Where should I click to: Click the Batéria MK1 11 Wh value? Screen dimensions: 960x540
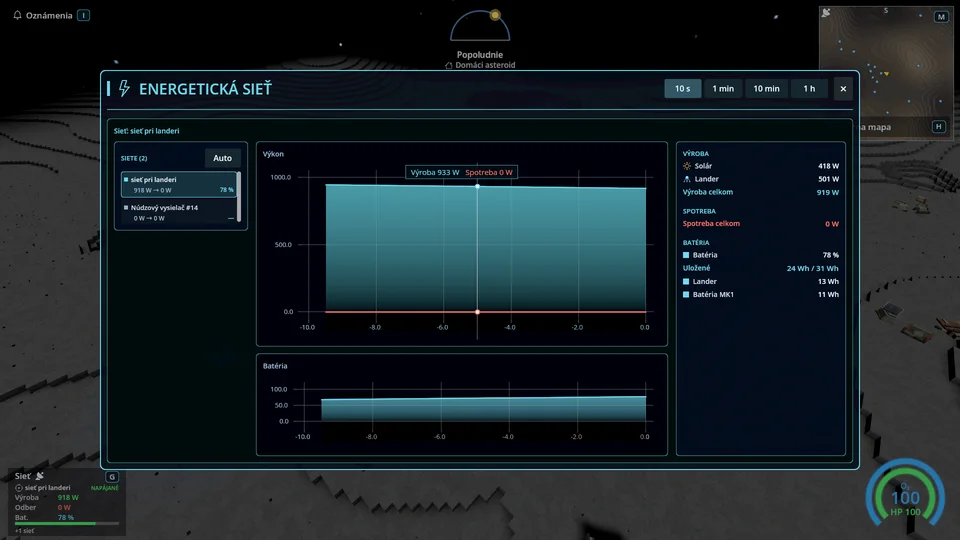coord(828,294)
